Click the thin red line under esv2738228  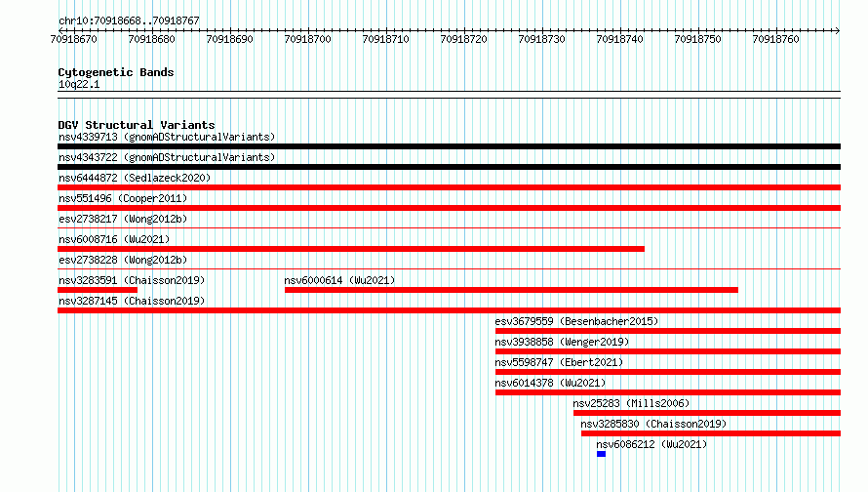coord(449,268)
